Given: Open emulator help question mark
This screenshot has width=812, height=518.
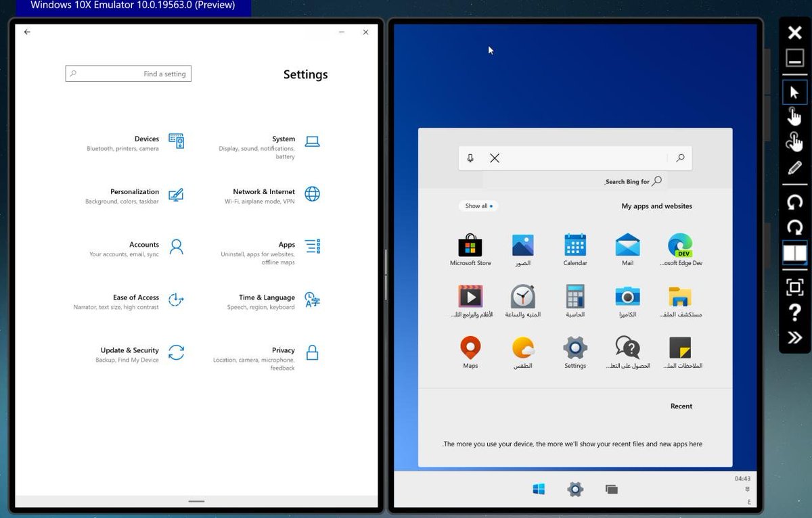Looking at the screenshot, I should 795,312.
